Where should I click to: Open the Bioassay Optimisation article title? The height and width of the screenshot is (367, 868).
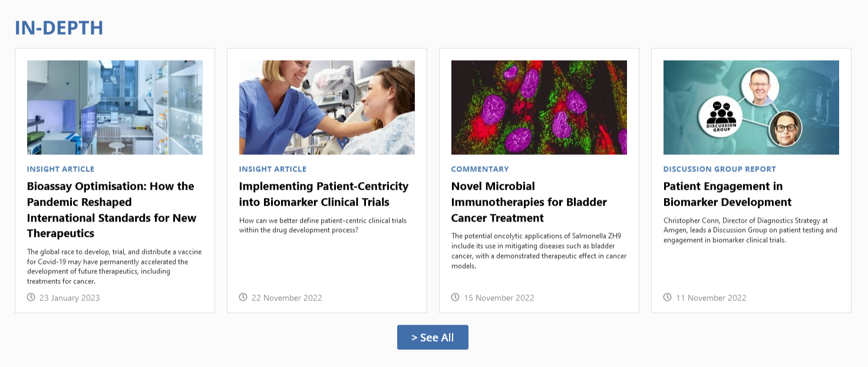111,210
